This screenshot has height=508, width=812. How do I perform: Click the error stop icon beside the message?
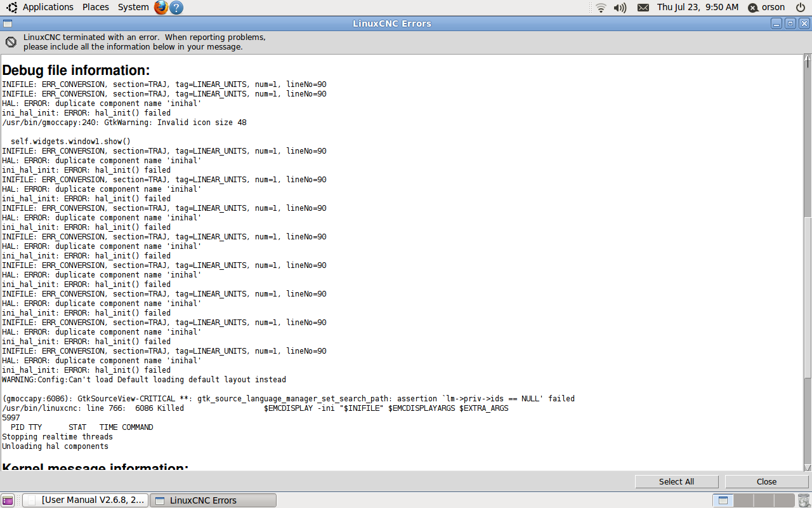pyautogui.click(x=11, y=42)
